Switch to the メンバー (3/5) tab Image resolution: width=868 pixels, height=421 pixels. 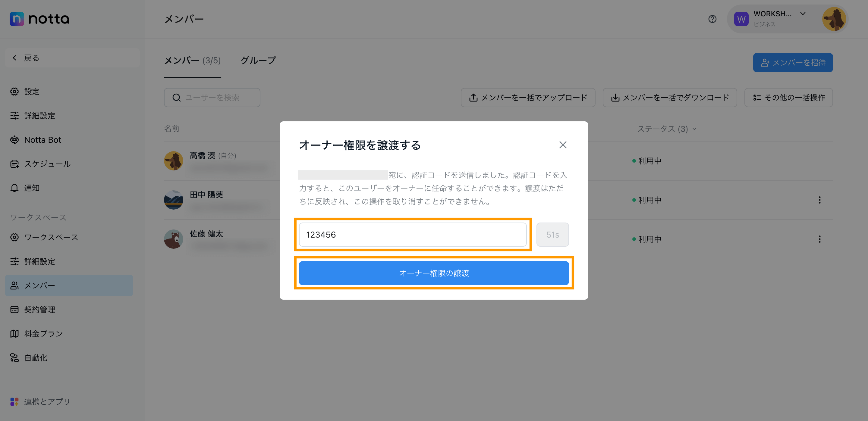point(192,61)
